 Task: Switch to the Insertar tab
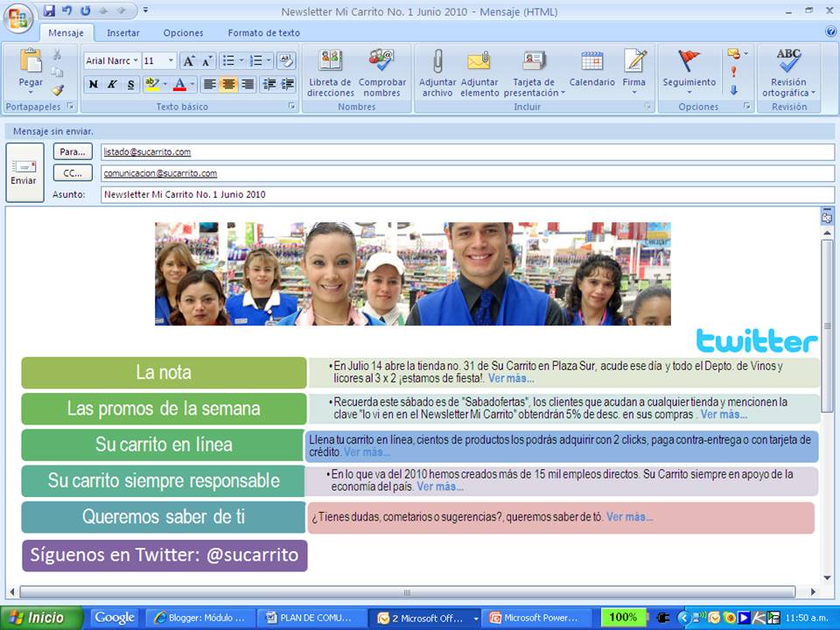coord(123,32)
